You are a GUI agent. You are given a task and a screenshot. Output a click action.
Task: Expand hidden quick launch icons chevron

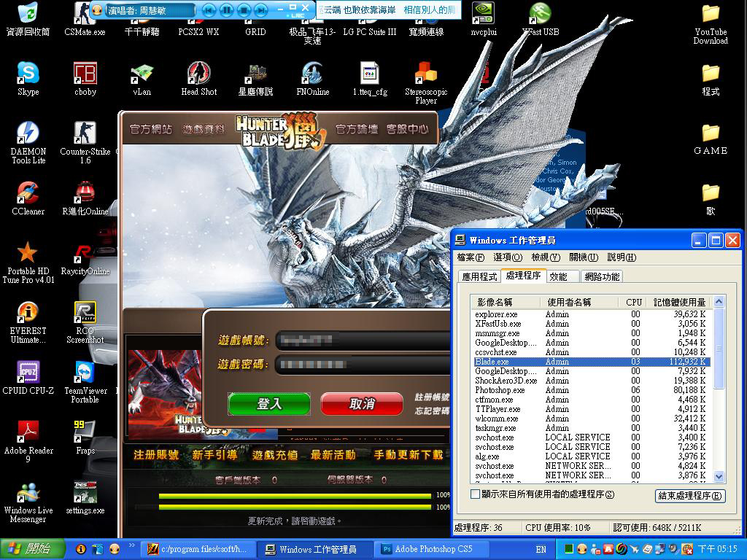[132, 545]
